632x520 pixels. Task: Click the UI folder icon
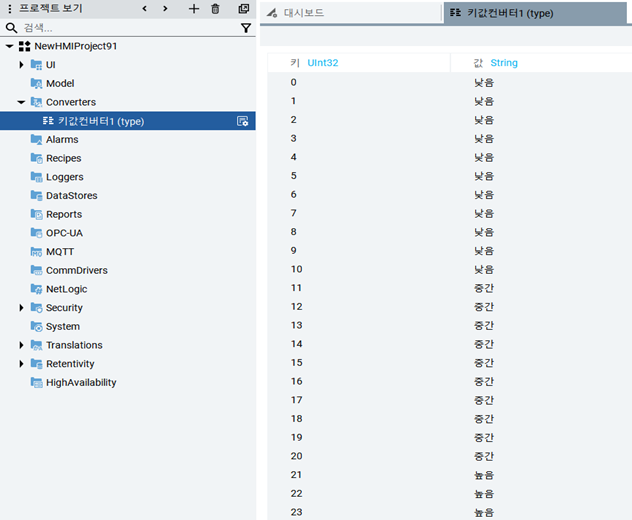36,65
